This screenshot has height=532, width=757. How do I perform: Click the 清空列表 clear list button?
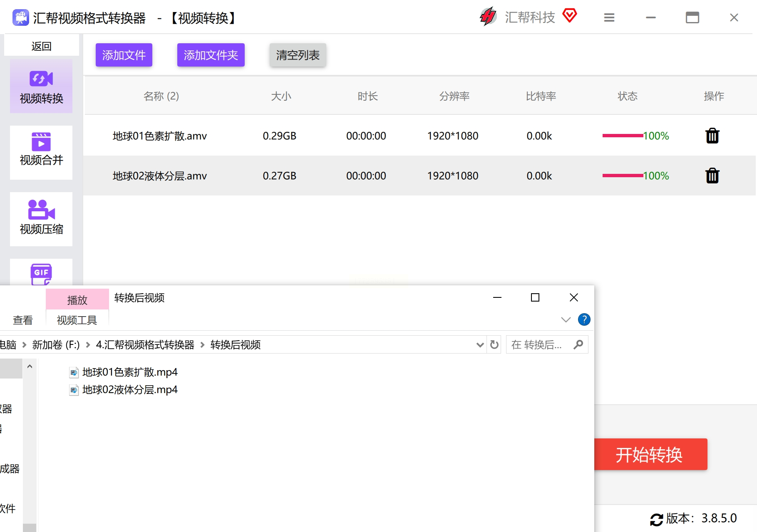298,55
